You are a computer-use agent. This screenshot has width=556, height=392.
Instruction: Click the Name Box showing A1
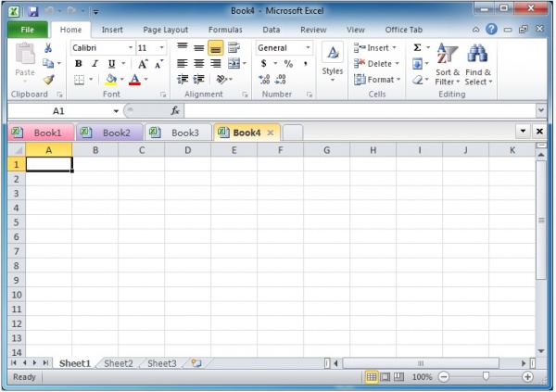tap(64, 111)
